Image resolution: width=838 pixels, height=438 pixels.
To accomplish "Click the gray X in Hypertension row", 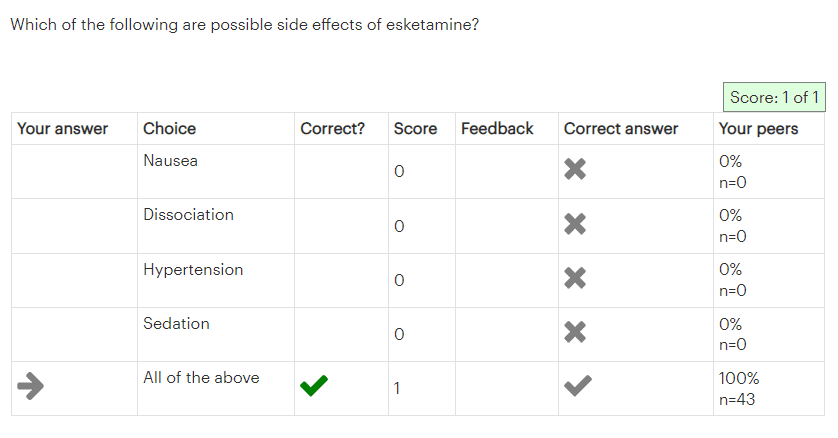I will [574, 279].
